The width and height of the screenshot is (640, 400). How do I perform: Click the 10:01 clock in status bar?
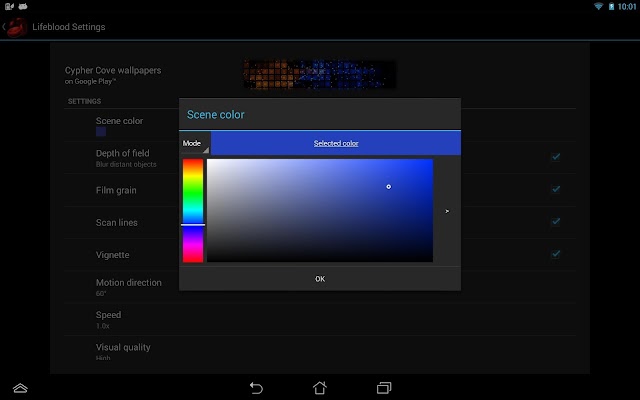[627, 7]
